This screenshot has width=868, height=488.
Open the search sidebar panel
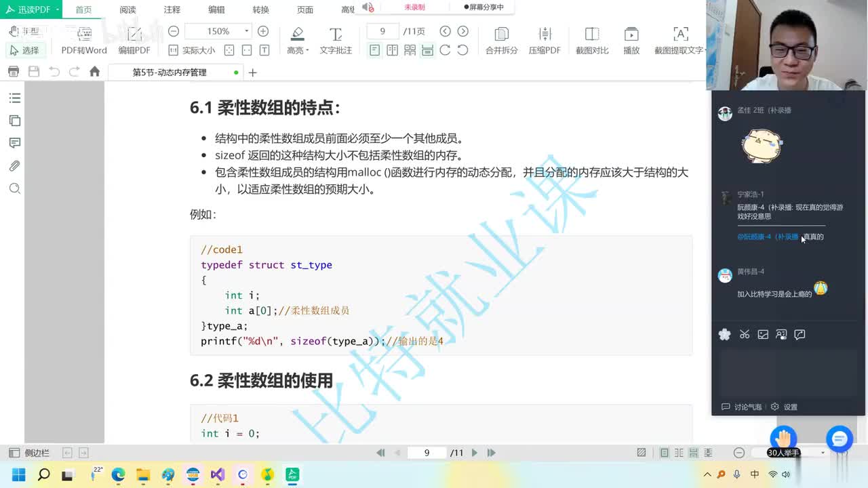coord(14,188)
